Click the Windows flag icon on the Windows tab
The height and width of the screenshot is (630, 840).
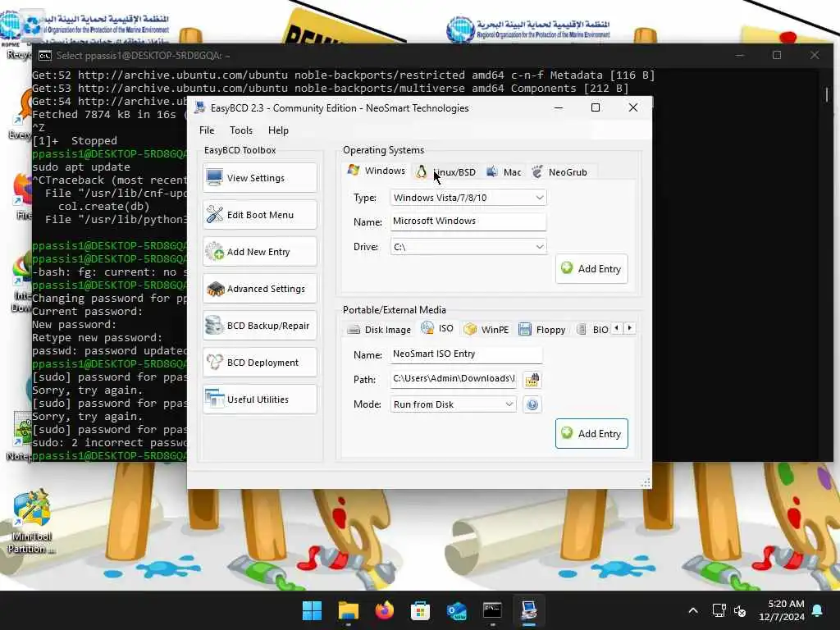[353, 171]
